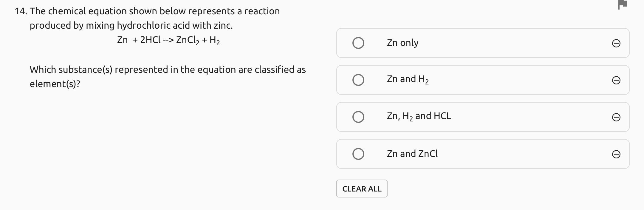Image resolution: width=644 pixels, height=210 pixels.
Task: Cross out the 'Zn and ZnCl' choice
Action: (x=616, y=154)
